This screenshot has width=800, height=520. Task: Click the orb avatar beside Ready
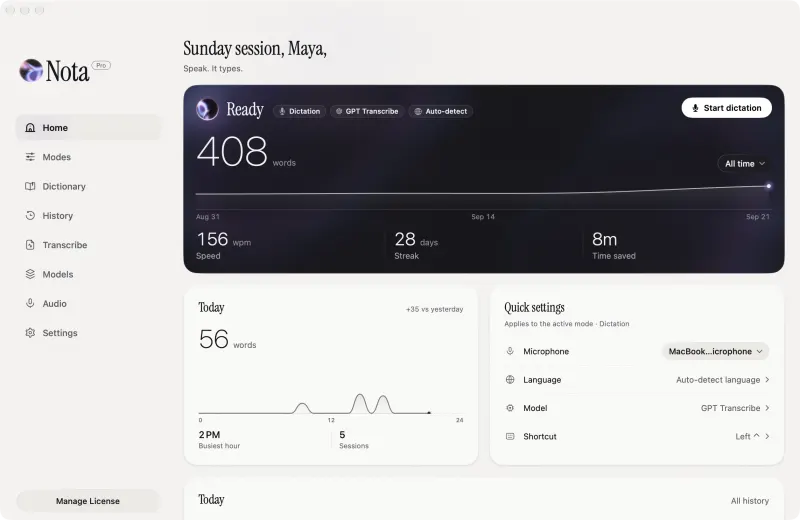207,109
